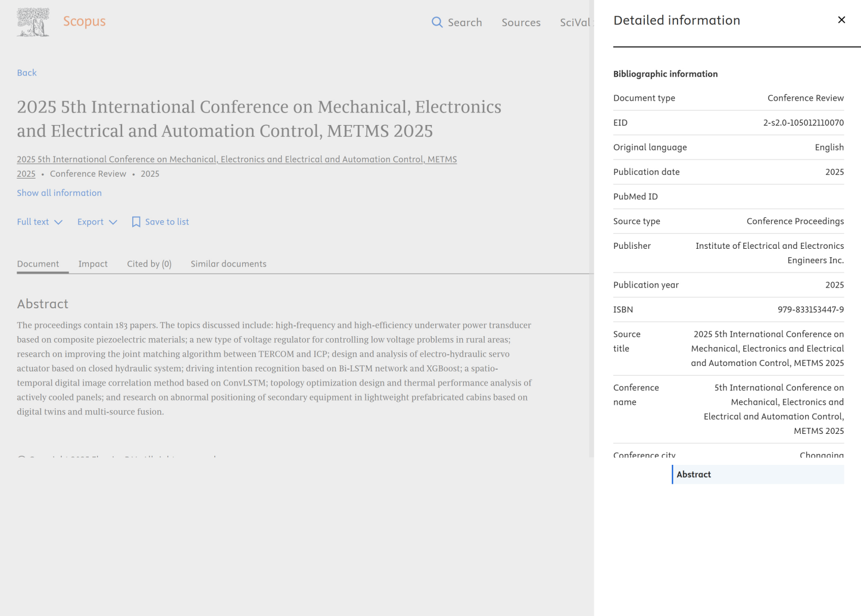Open SciVal in the top navigation
The image size is (861, 616).
coord(575,23)
